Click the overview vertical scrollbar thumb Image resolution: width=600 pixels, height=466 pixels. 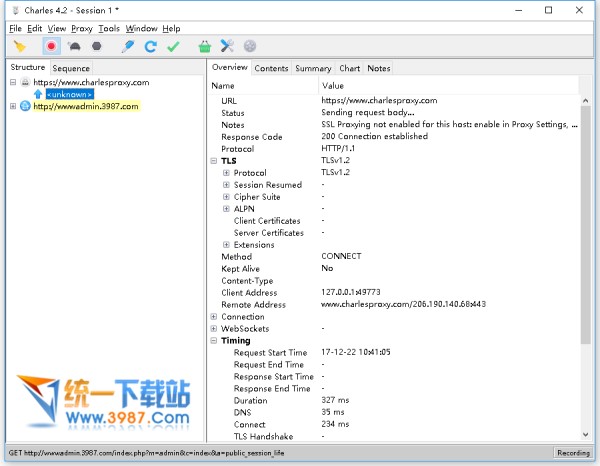click(x=585, y=225)
